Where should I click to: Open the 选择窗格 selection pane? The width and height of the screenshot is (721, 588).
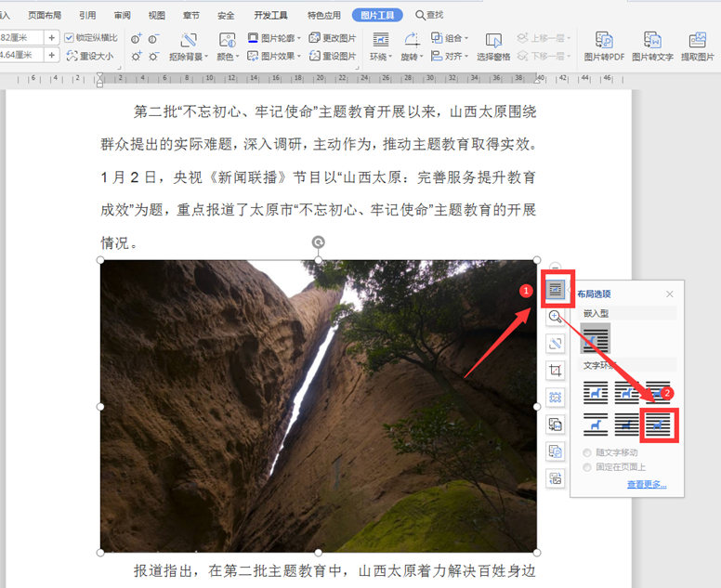click(493, 46)
